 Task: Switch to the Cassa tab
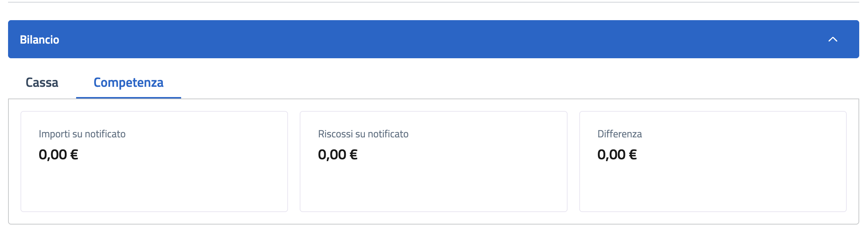[42, 82]
